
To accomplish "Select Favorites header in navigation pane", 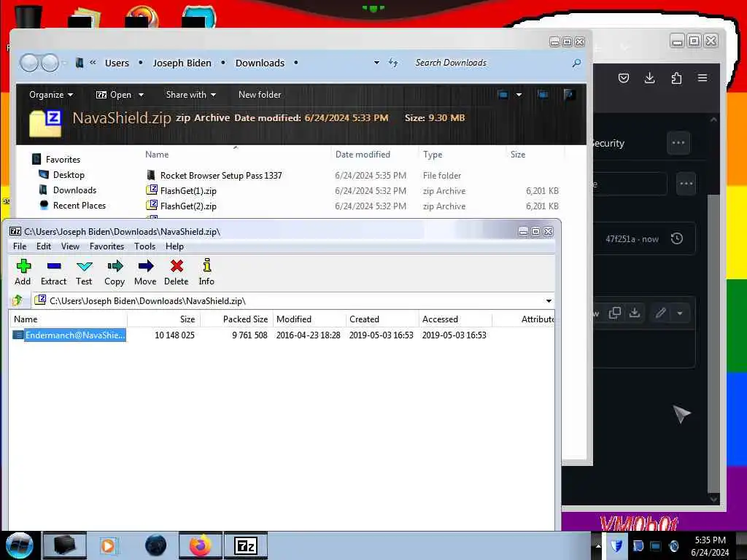I will pyautogui.click(x=63, y=160).
